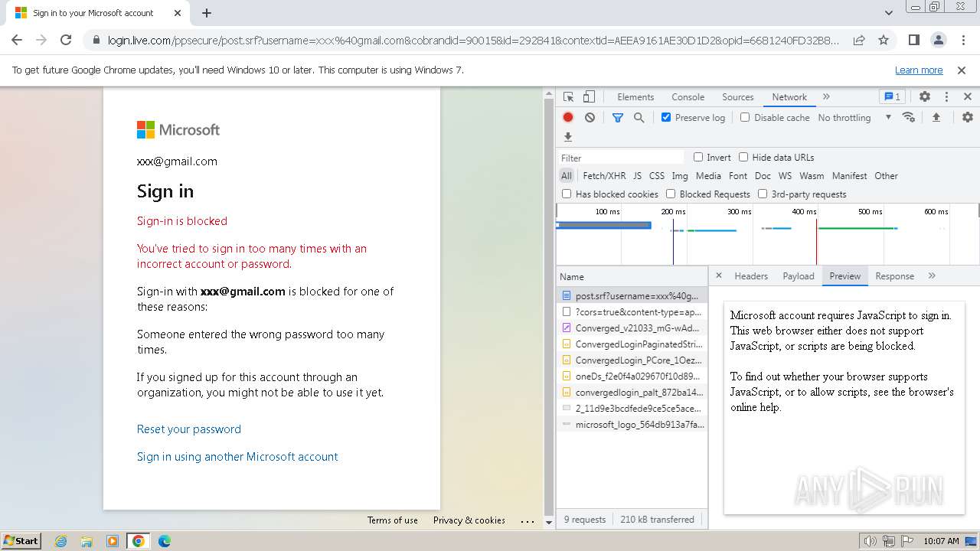
Task: Uncheck Preserve log
Action: pos(666,117)
